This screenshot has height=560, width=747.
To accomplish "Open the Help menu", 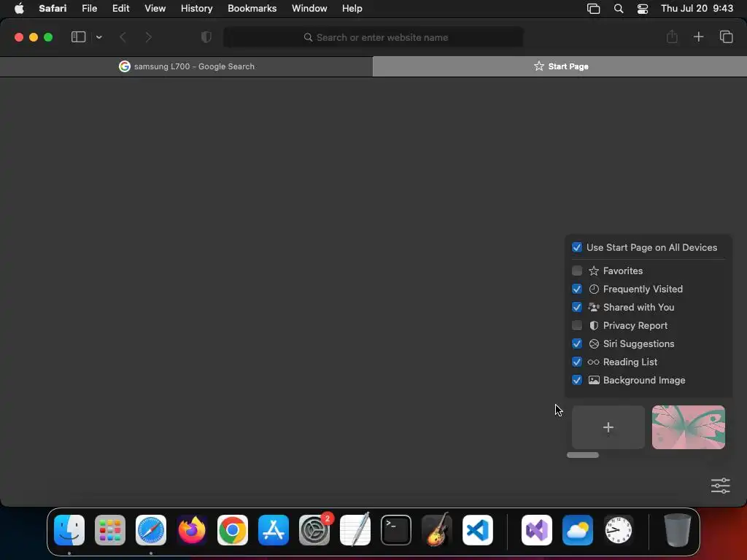I will click(352, 9).
